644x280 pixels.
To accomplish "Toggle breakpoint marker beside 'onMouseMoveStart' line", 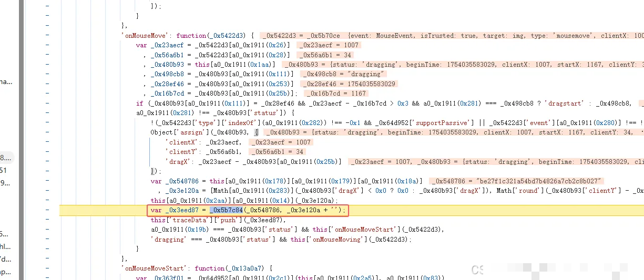I will coord(47,268).
